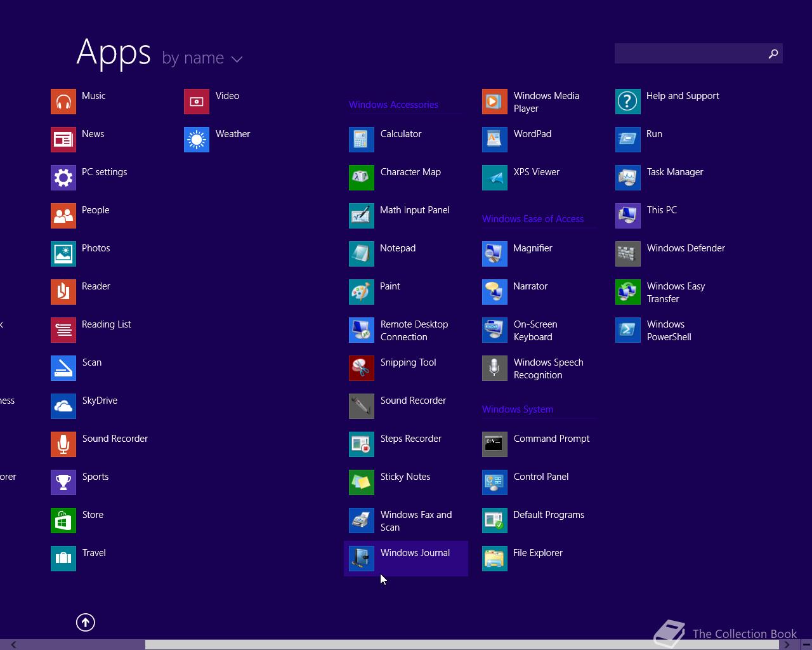
Task: Click the Windows System group header
Action: (518, 409)
